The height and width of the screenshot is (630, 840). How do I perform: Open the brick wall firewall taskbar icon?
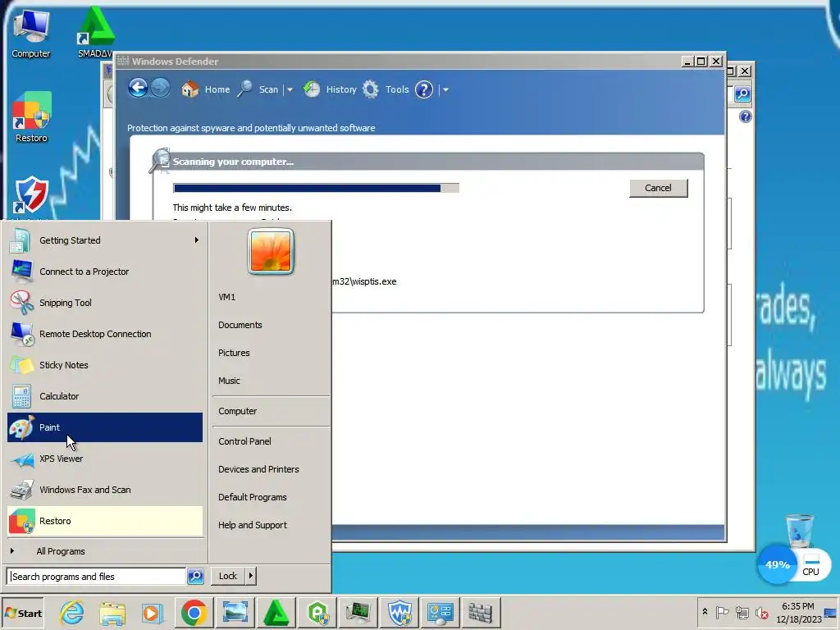[x=481, y=612]
